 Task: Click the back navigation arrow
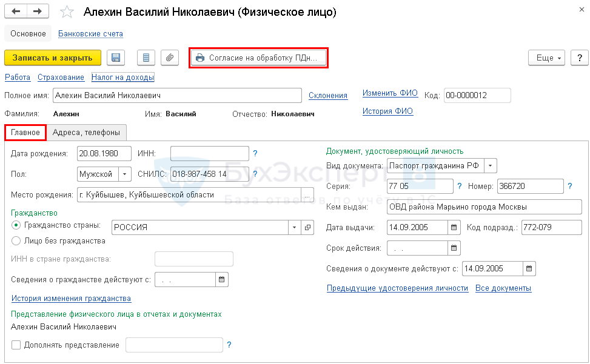pos(16,12)
